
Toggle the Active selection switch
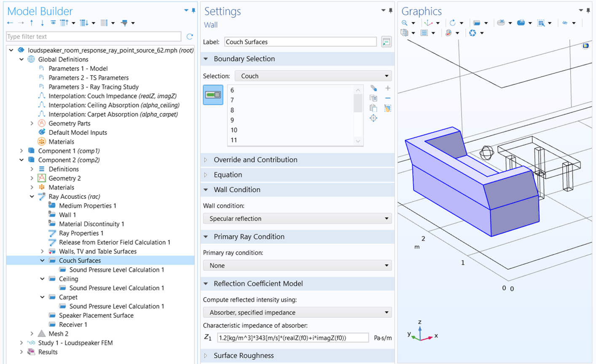click(213, 95)
